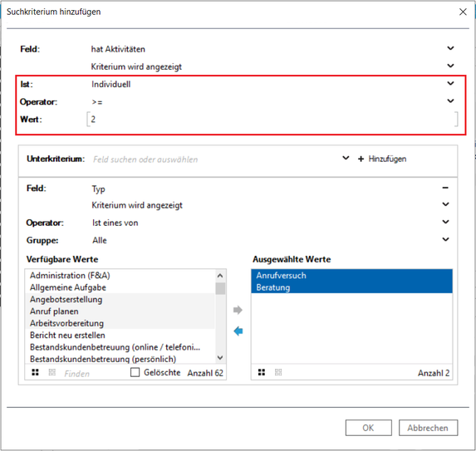The height and width of the screenshot is (451, 476).
Task: Move selected value right with gray arrow
Action: (x=238, y=310)
